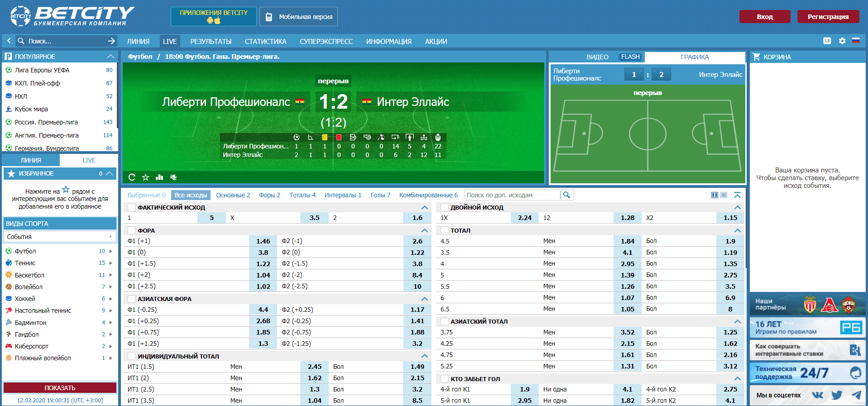Expand Теннис sport arrow in sidebar
Image resolution: width=868 pixels, height=406 pixels.
coord(110,263)
